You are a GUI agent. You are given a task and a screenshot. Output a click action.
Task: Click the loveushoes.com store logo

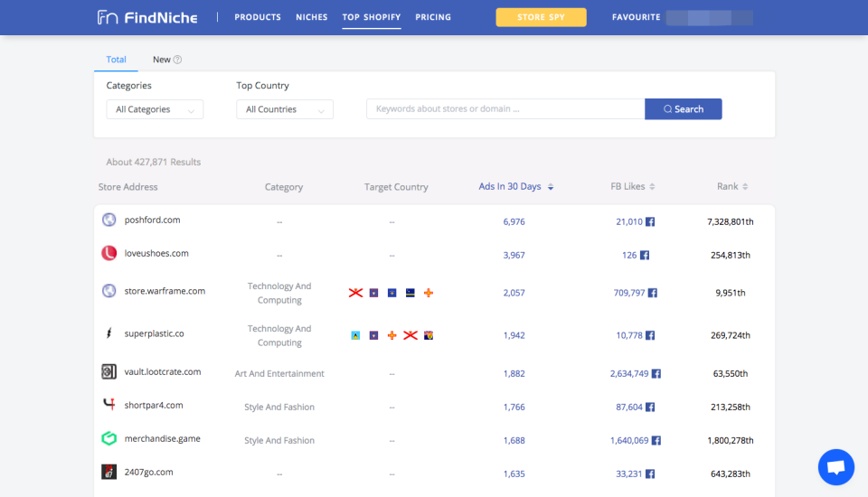[108, 254]
